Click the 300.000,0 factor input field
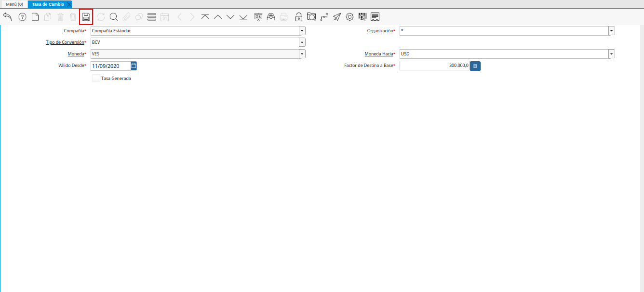This screenshot has width=644, height=292. [x=434, y=66]
